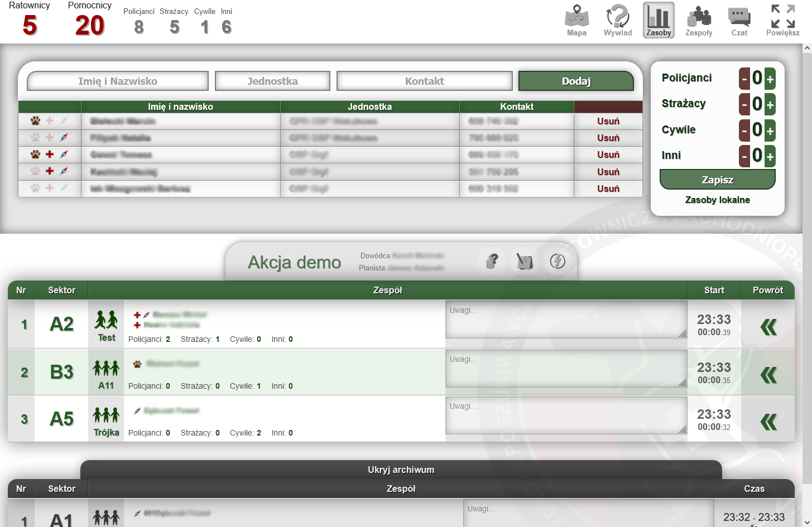Click Usuń in the first resource row
The image size is (812, 527).
pyautogui.click(x=608, y=121)
